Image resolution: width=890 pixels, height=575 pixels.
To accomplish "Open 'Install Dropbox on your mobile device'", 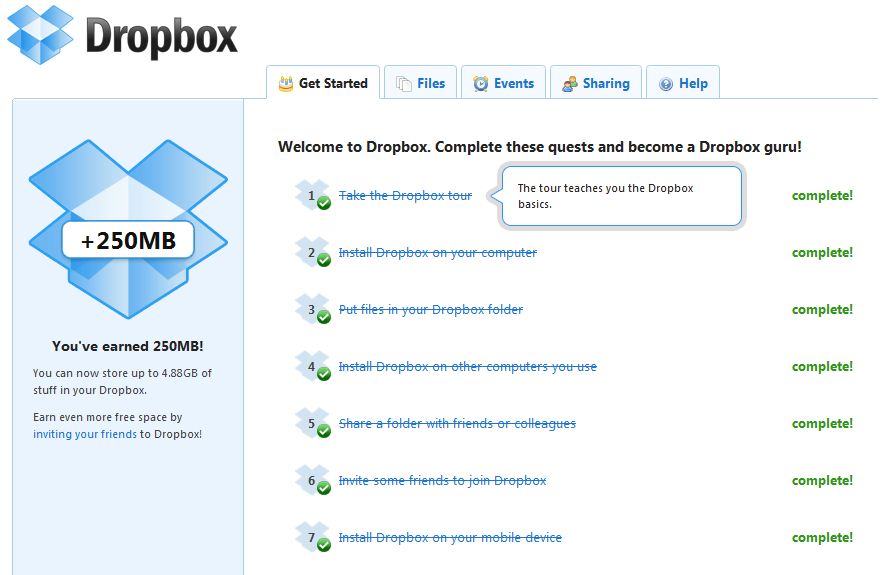I will point(450,538).
